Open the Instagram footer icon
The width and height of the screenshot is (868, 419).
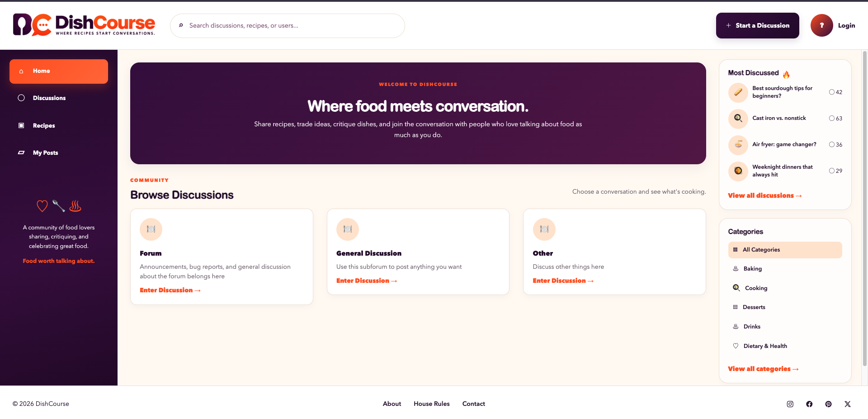[x=790, y=404]
